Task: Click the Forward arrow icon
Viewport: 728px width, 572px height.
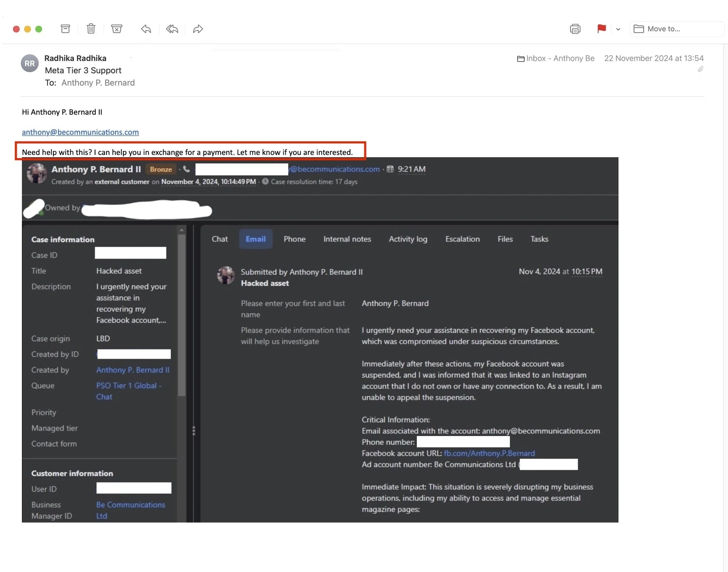Action: (x=198, y=29)
